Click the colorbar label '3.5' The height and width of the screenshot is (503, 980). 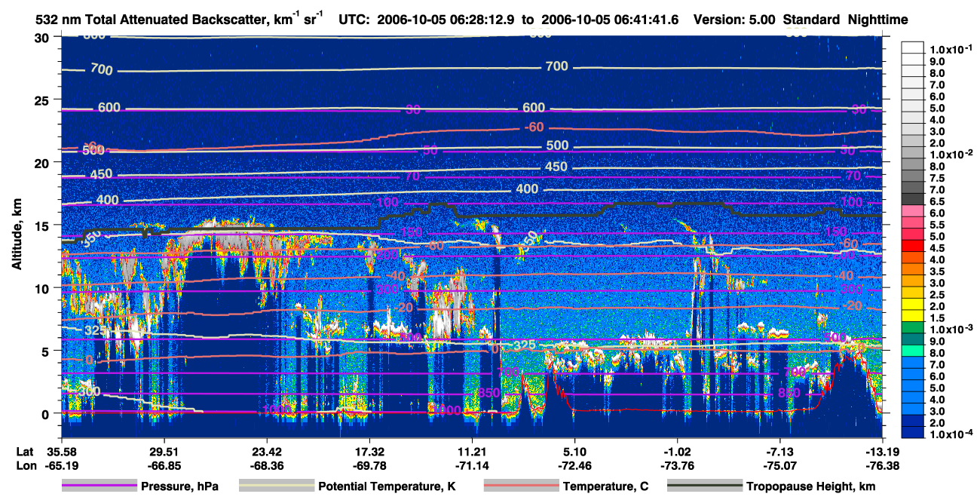point(939,271)
